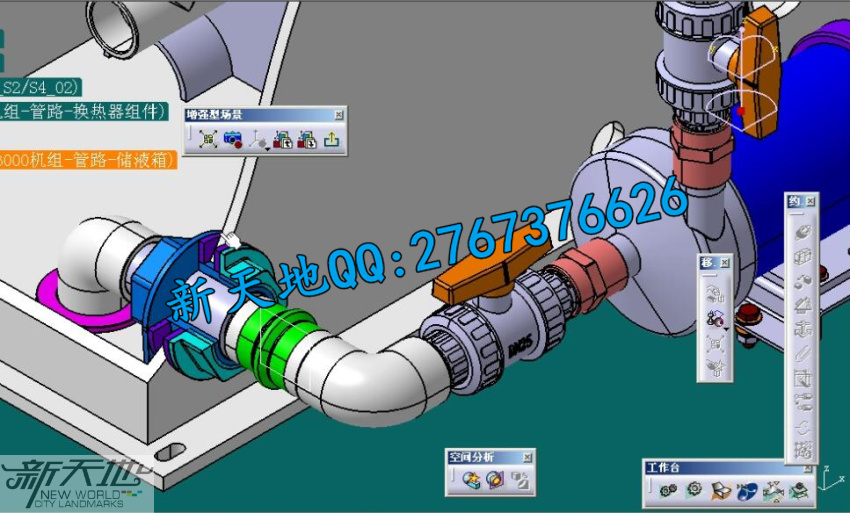This screenshot has width=850, height=513.
Task: Open the double-gear Assembly Design workbench
Action: tap(668, 491)
